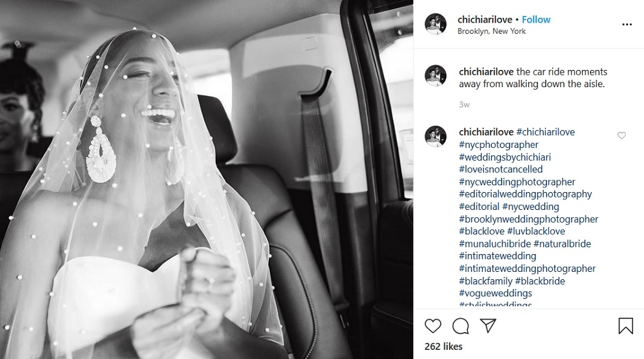Screen dimensions: 644x359
Task: Open the #blackbride hashtag
Action: 540,281
